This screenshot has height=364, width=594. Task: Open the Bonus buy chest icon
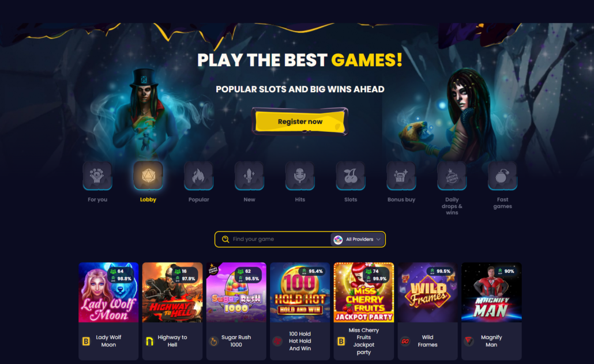[401, 176]
